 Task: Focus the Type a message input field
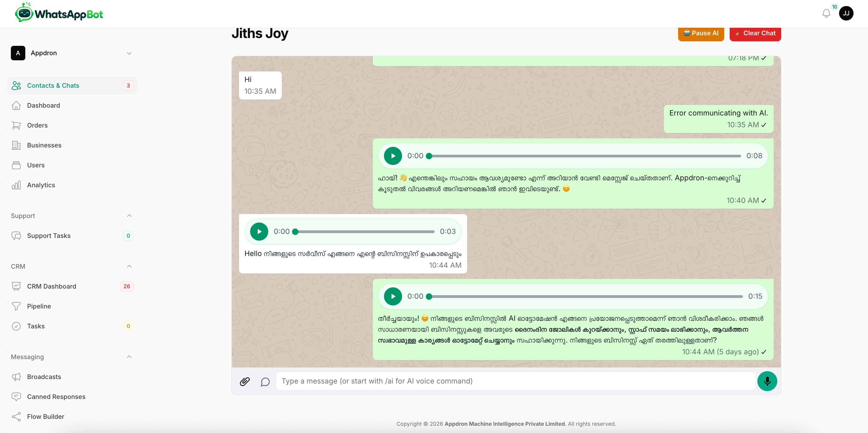point(515,381)
